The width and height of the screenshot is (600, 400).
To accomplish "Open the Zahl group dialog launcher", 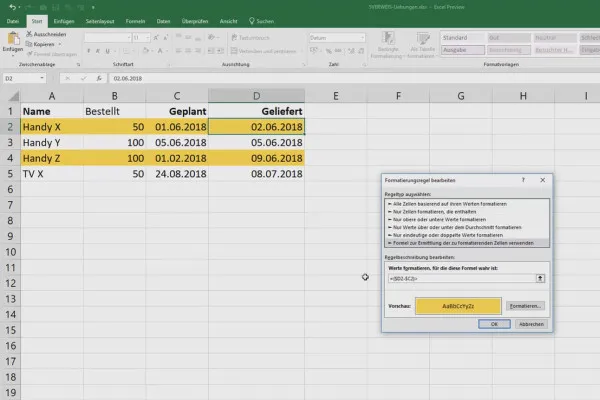I will click(364, 64).
